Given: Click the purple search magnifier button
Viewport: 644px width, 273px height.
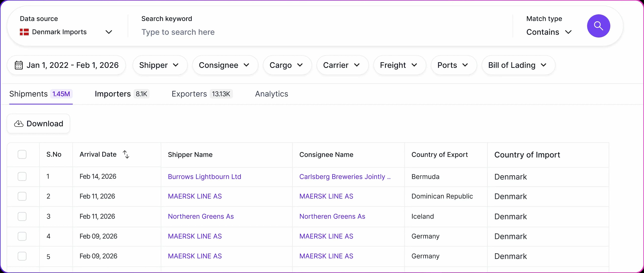Looking at the screenshot, I should click(598, 26).
